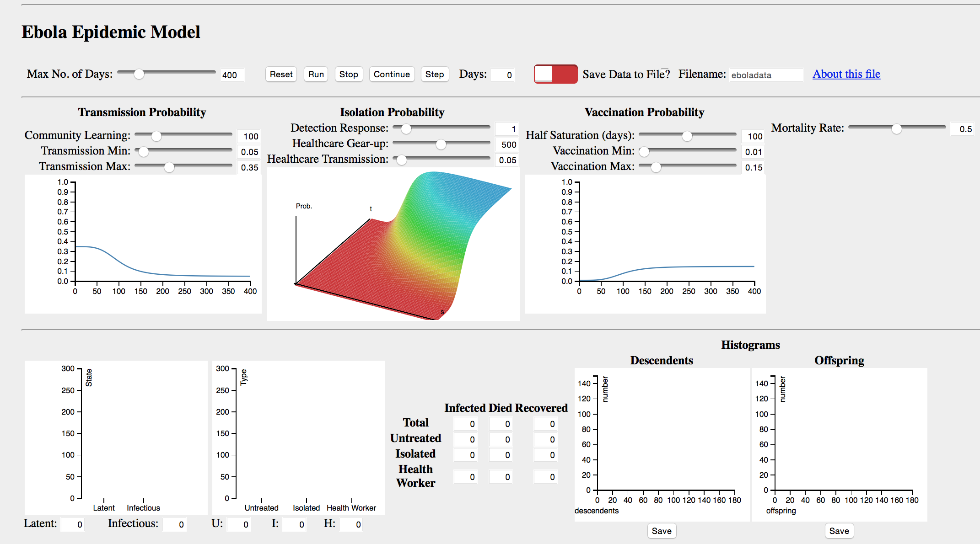Click the 3D isolation probability surface plot

[x=393, y=244]
